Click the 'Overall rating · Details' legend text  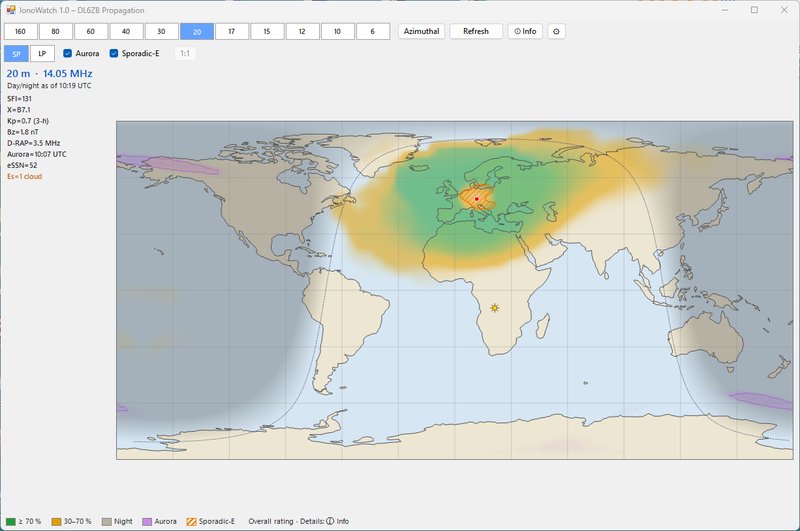(286, 521)
